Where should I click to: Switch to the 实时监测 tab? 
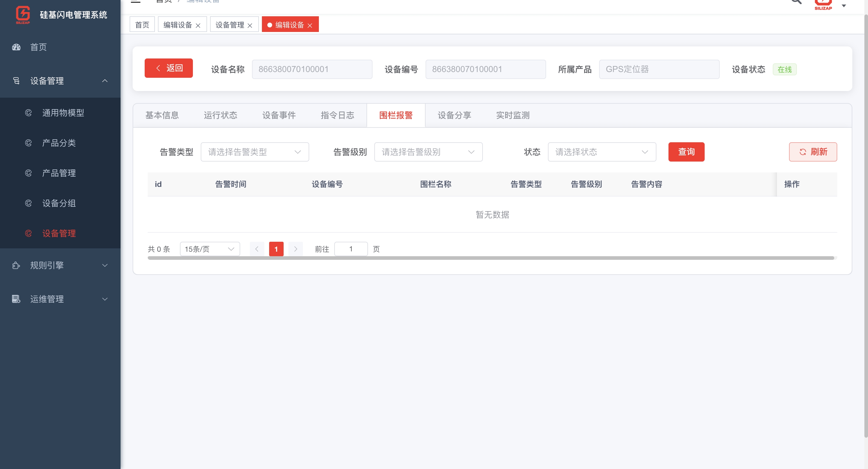pyautogui.click(x=512, y=115)
